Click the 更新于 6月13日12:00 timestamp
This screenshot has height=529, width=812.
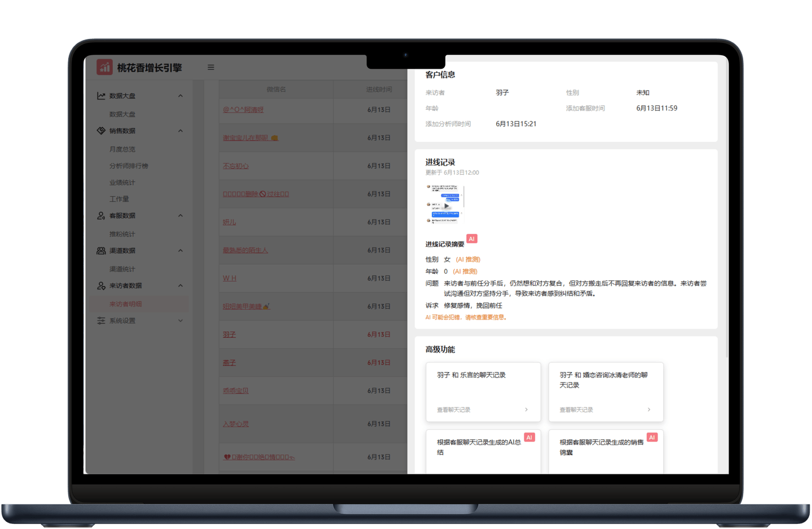click(452, 172)
